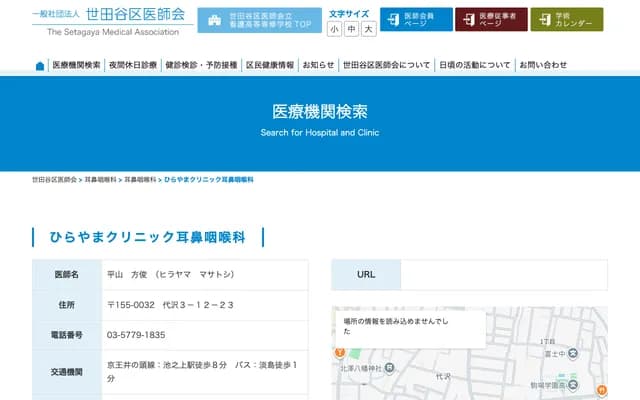This screenshot has height=400, width=640.
Task: Open the 医療機関検索 menu item
Action: [x=76, y=65]
